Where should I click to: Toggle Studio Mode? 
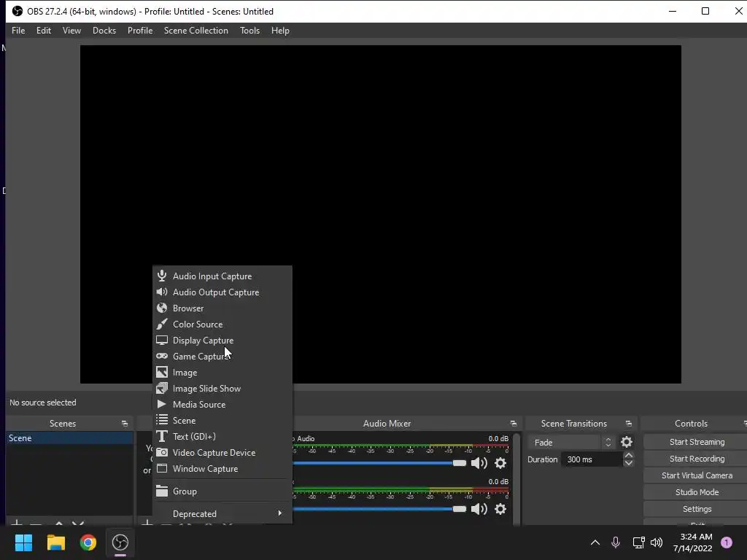click(x=697, y=492)
